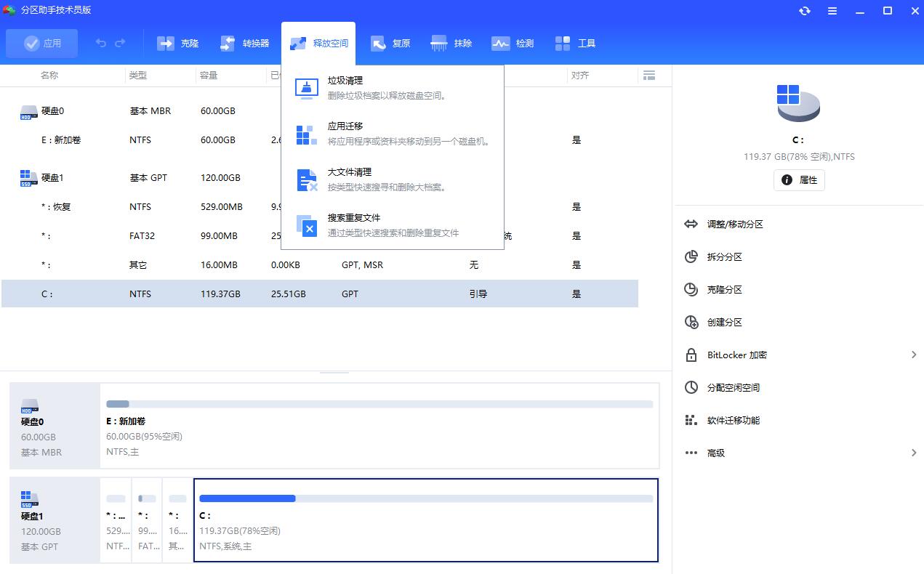Click the Disk 0 HDD icon in list
Viewport: 924px width, 574px height.
pos(28,112)
